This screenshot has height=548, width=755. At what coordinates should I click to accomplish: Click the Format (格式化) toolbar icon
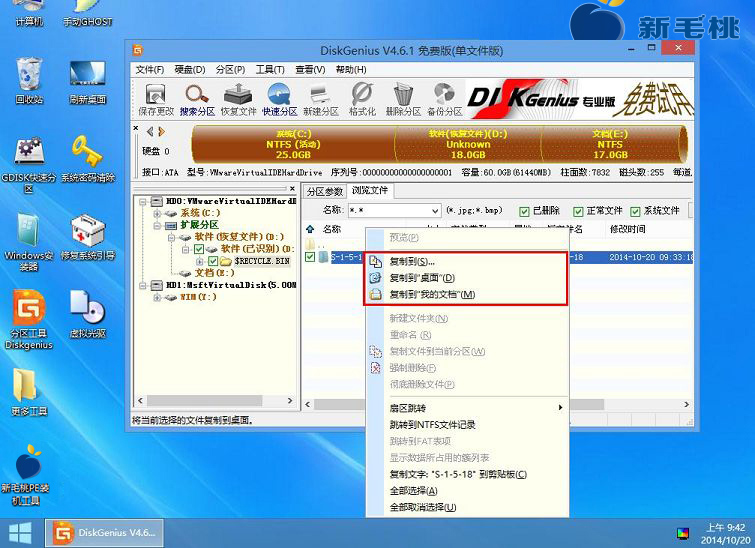point(362,99)
